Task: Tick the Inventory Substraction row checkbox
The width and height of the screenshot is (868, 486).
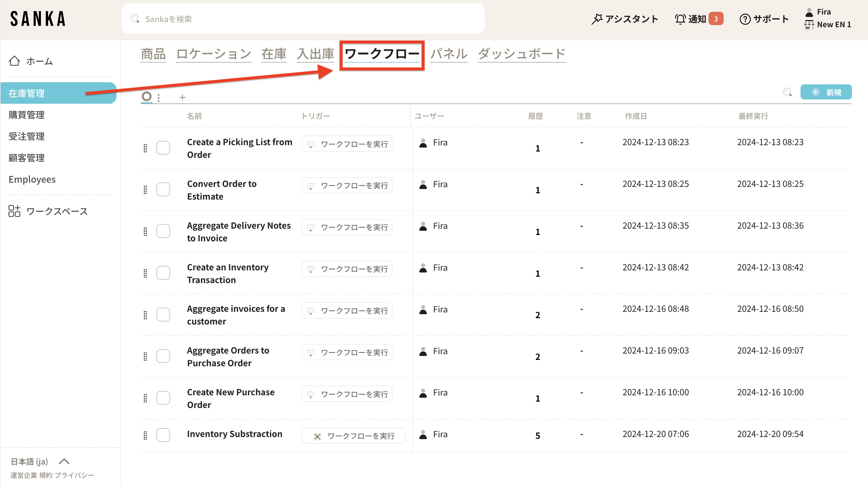Action: [163, 435]
